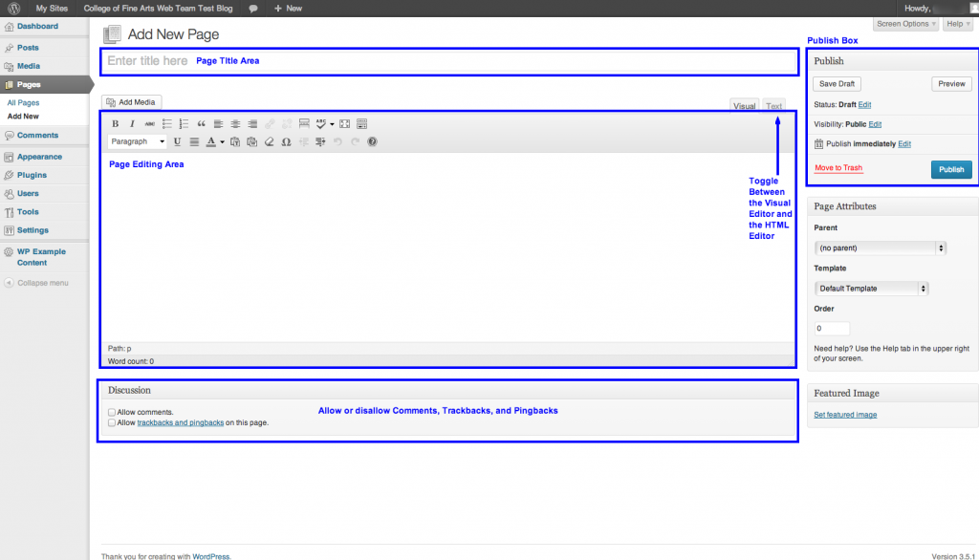Open the Paragraph format dropdown
979x560 pixels.
pos(137,141)
